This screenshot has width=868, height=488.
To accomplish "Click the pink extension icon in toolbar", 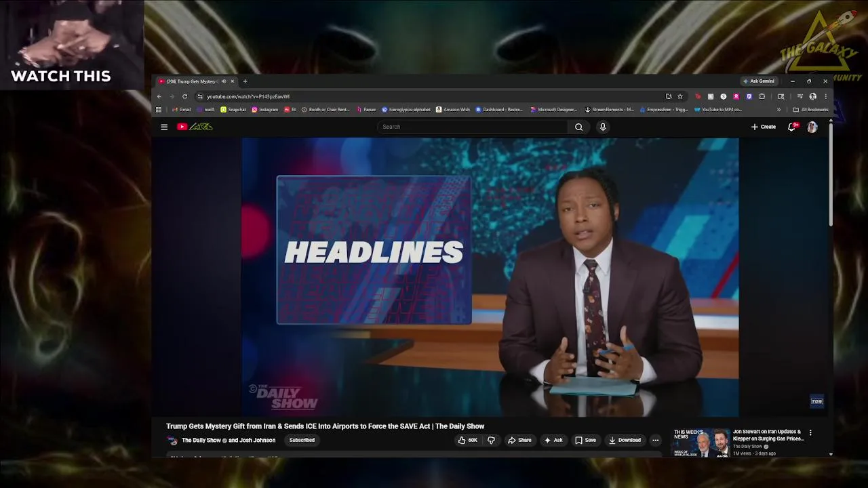I will pyautogui.click(x=736, y=96).
